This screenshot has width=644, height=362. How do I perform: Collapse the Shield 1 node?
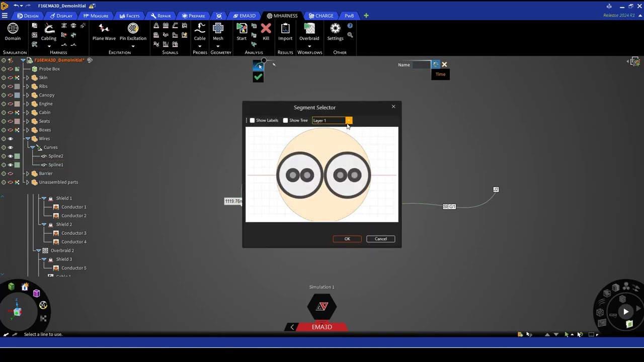click(44, 198)
